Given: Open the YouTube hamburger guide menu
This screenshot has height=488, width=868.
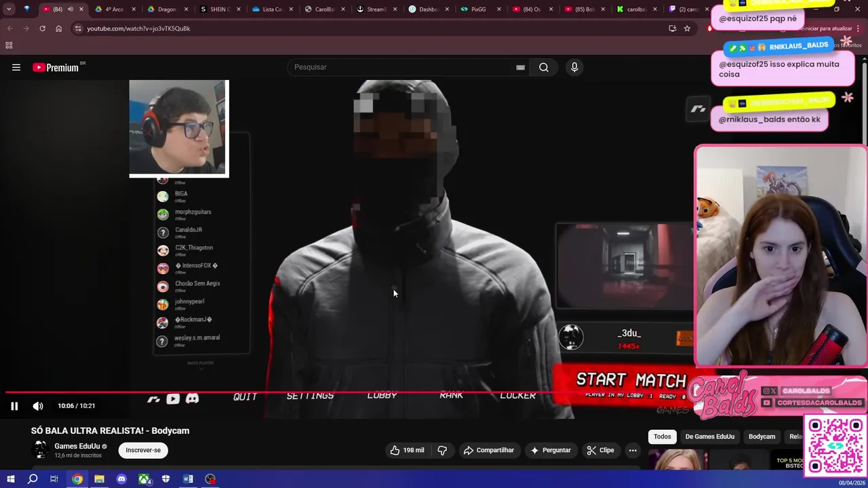Looking at the screenshot, I should (x=16, y=67).
